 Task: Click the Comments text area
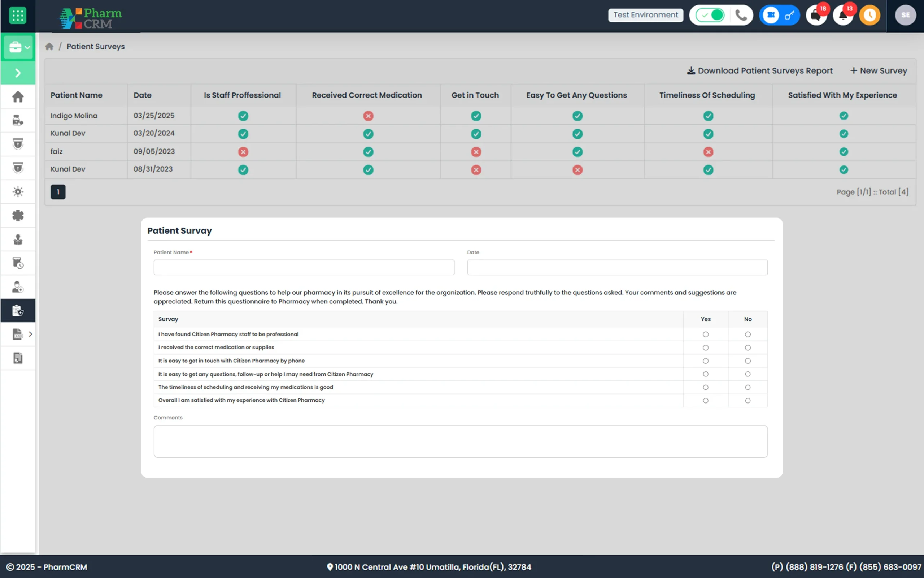coord(461,441)
